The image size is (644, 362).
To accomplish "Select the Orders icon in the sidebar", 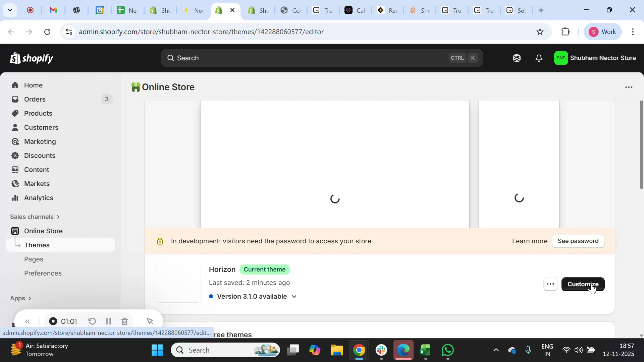I will click(15, 99).
